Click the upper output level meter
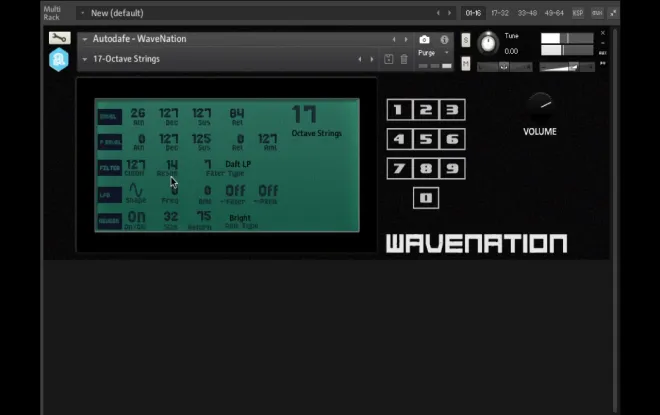Screen dimensions: 660x415 pos(567,38)
